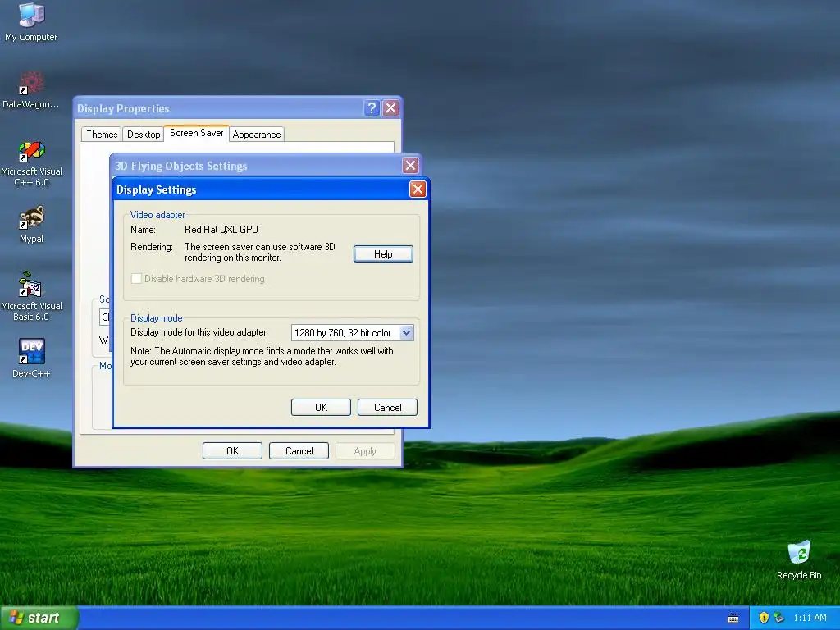Switch to the Appearance tab
The image size is (840, 630).
[257, 135]
